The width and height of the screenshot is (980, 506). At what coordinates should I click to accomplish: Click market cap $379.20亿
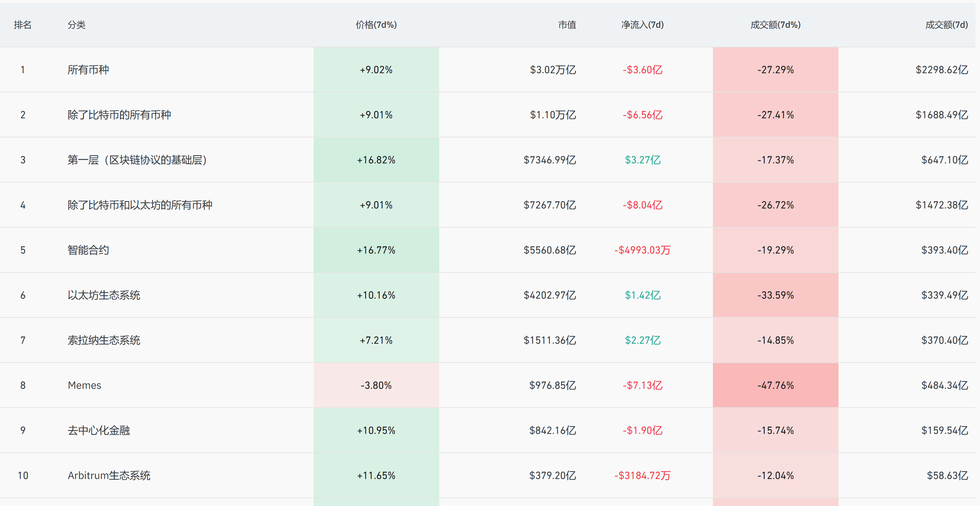pyautogui.click(x=553, y=475)
